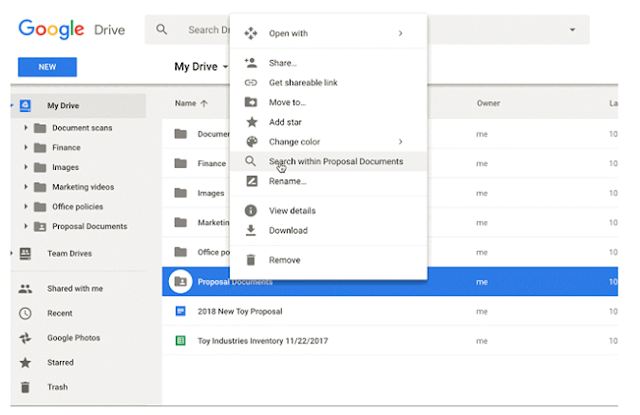640x415 pixels.
Task: Expand Images folder in sidebar
Action: click(x=26, y=167)
